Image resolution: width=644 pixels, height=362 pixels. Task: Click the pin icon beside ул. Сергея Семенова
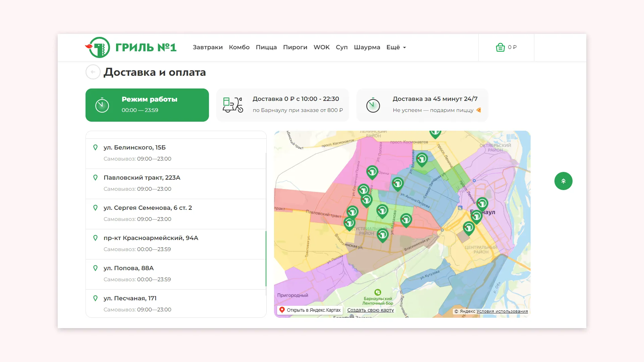(95, 207)
